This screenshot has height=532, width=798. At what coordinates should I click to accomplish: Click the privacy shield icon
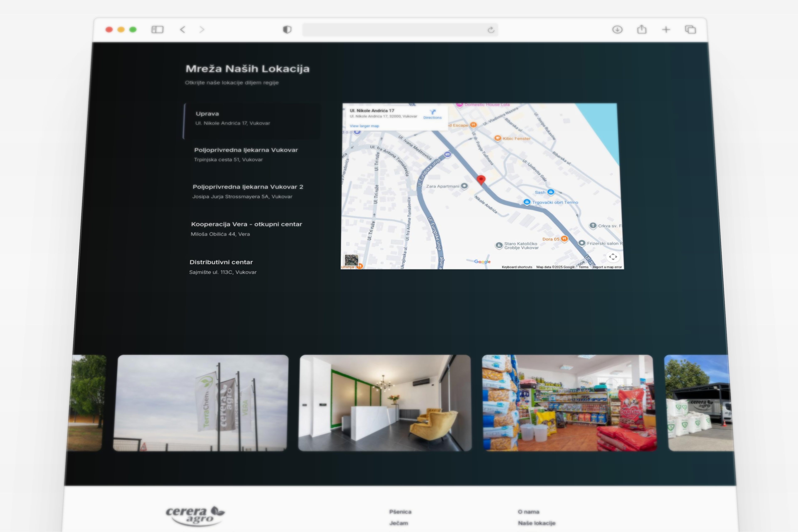click(287, 30)
